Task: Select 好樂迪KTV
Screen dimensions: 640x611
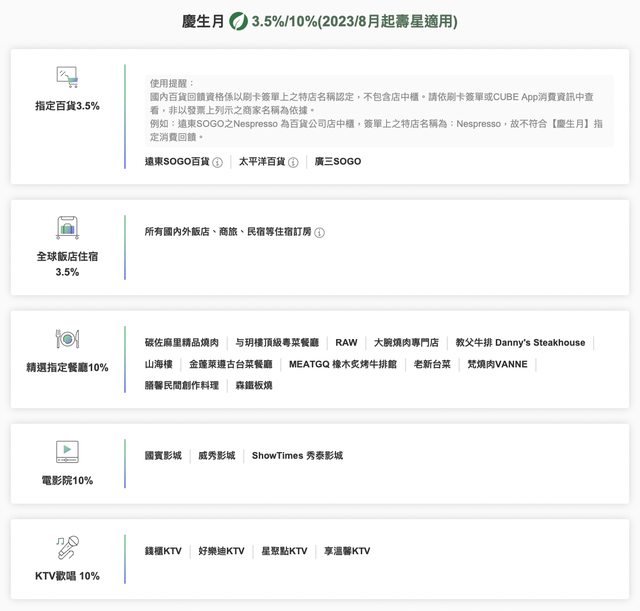Action: point(221,551)
